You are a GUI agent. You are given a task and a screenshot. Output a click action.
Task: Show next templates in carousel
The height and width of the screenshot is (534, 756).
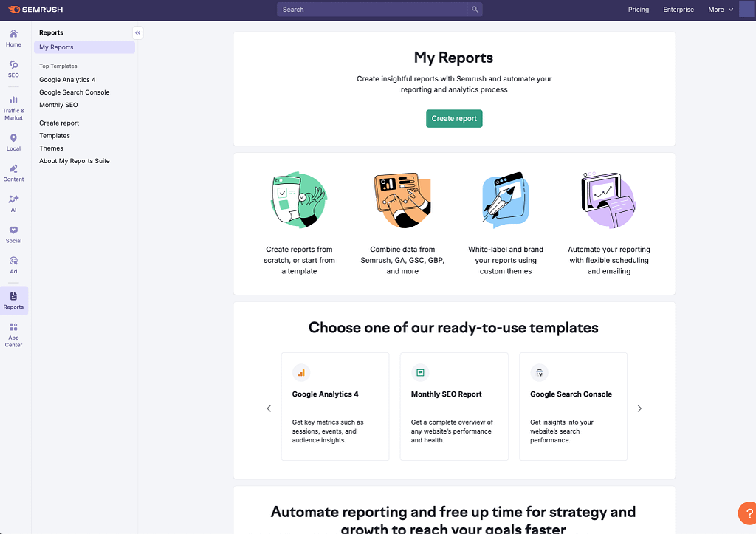(x=639, y=408)
